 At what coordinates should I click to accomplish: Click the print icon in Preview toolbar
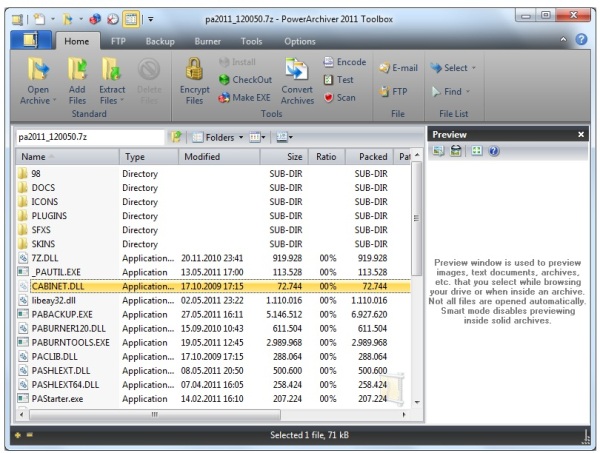click(455, 151)
